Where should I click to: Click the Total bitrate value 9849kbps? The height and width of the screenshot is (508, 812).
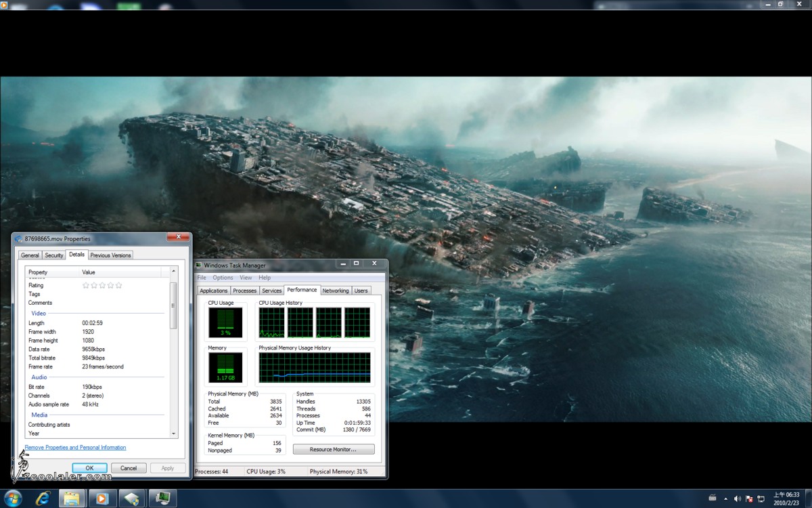click(x=93, y=358)
